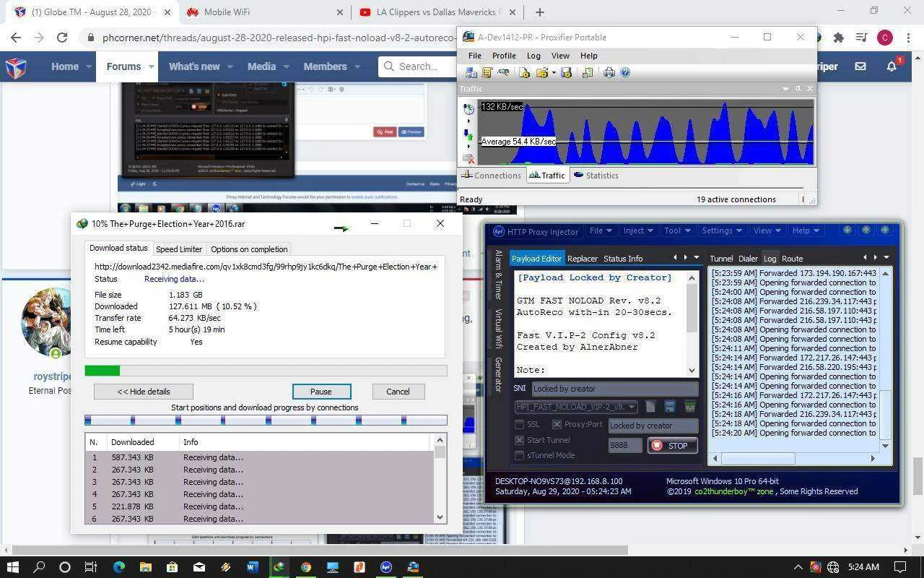
Task: Click Proxy Checker icon in Proxifier toolbar
Action: click(x=588, y=72)
